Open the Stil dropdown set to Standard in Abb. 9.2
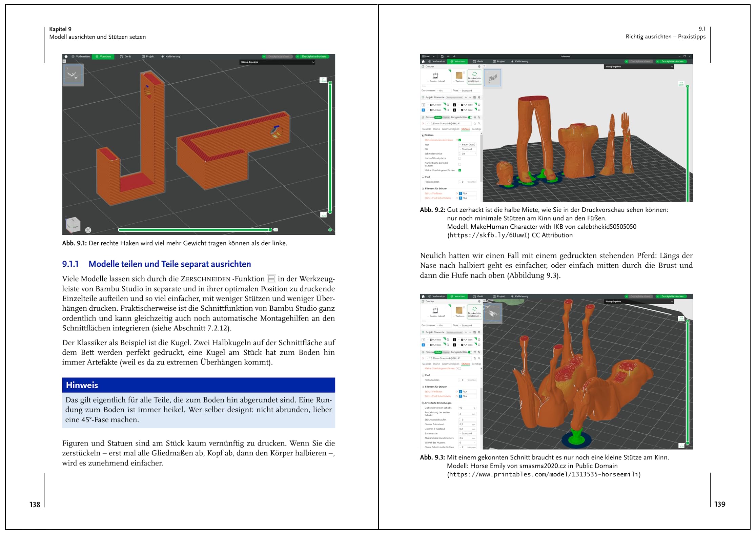Screen dimensions: 756x535 [x=468, y=149]
